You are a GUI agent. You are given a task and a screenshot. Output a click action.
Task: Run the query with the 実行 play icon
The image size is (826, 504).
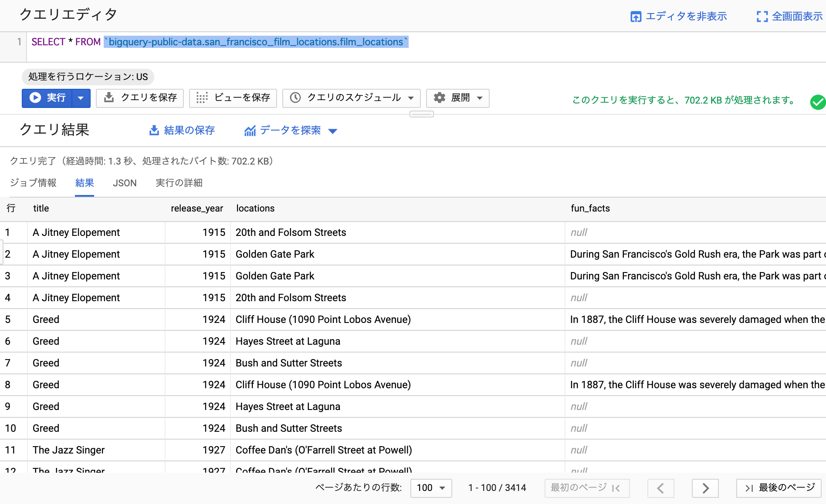36,98
